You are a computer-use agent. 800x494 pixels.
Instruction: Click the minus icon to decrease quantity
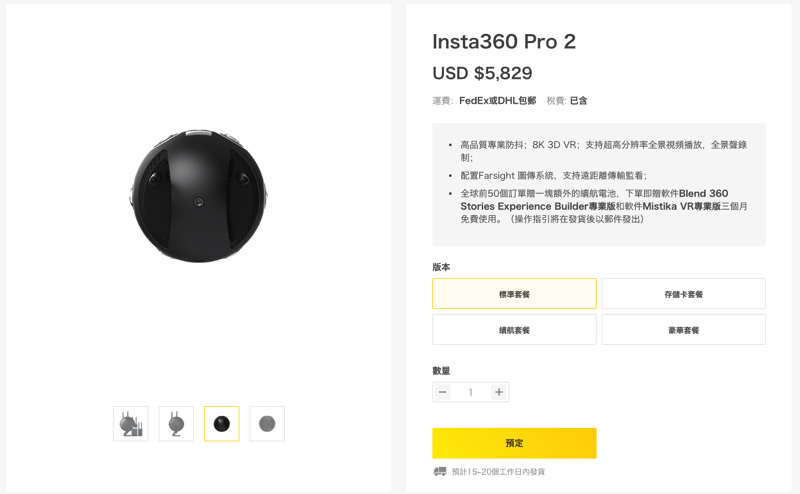coord(443,392)
